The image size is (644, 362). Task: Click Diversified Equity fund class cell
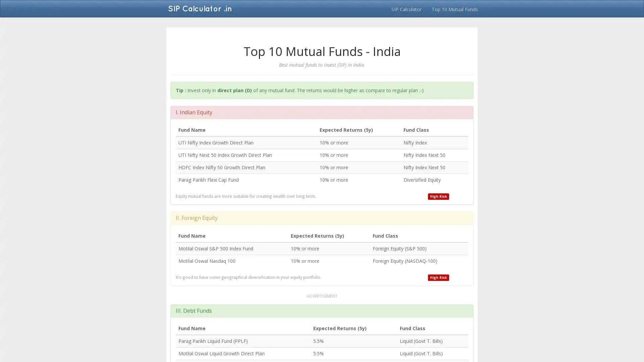coord(422,180)
